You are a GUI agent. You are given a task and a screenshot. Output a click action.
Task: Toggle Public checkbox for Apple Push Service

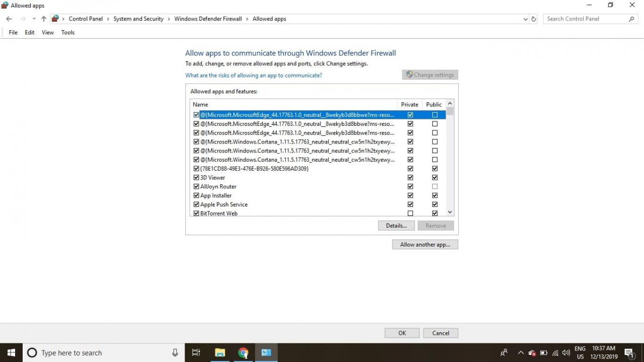pos(435,204)
